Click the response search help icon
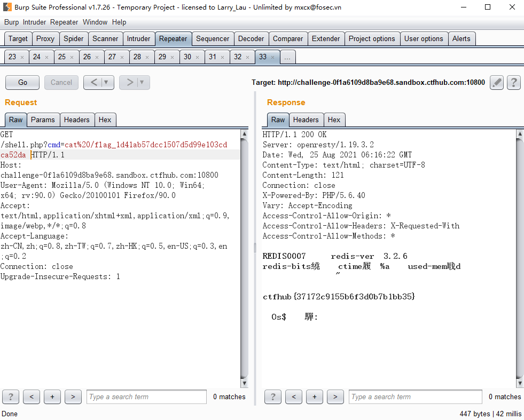Screen dimensions: 524x420 click(273, 397)
